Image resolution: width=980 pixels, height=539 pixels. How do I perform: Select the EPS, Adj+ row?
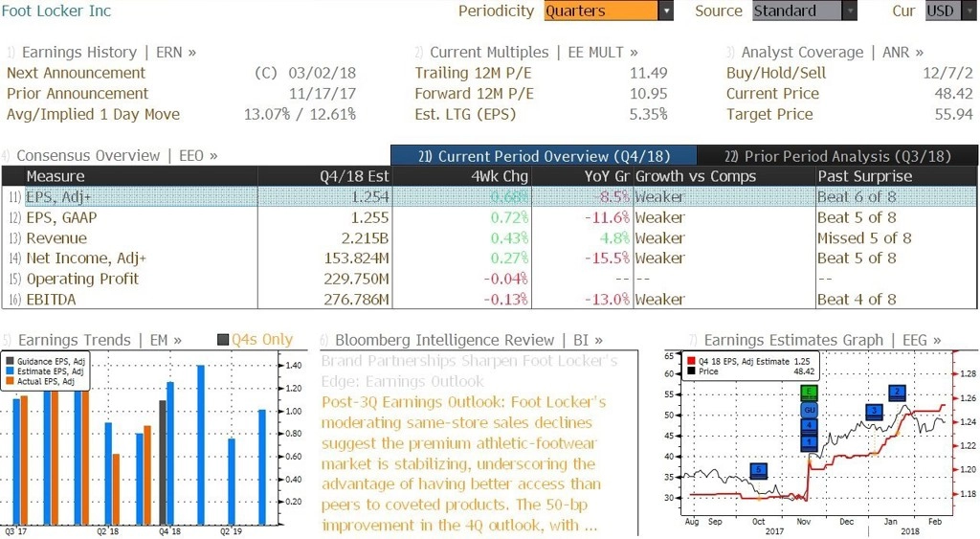[x=489, y=196]
